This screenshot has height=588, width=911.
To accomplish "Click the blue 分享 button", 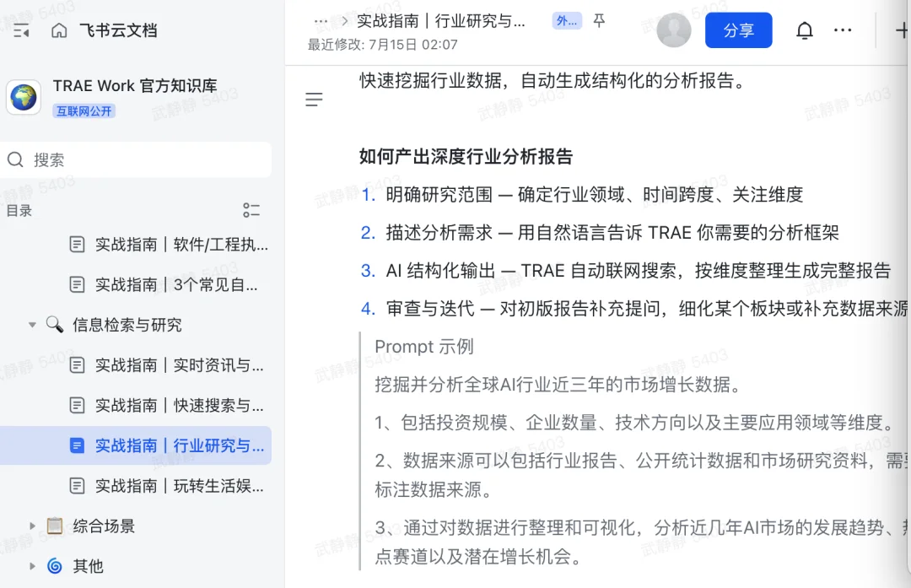I will pos(738,30).
